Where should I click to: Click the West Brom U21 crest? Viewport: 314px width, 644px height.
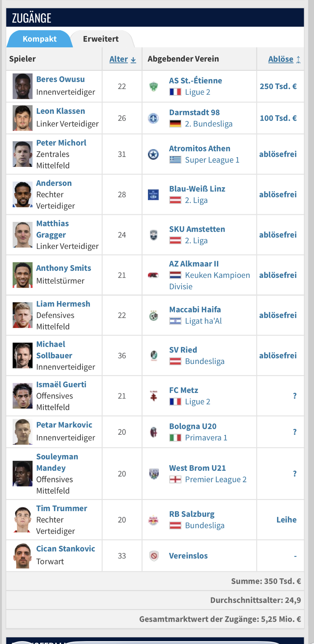tap(154, 474)
